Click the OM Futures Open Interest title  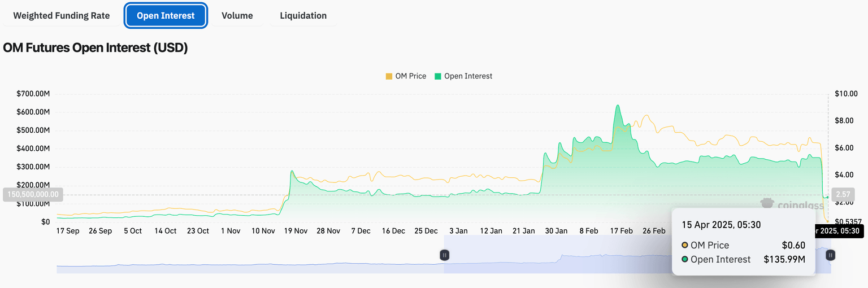[x=96, y=48]
